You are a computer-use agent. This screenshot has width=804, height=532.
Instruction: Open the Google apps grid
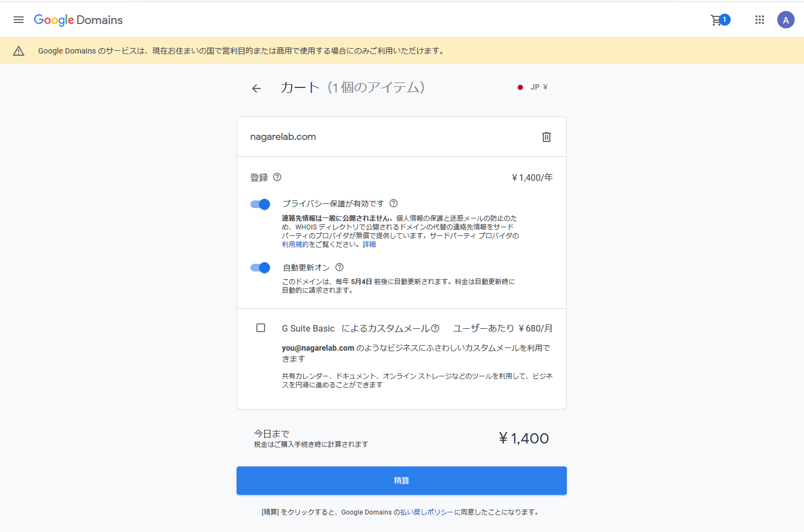760,20
